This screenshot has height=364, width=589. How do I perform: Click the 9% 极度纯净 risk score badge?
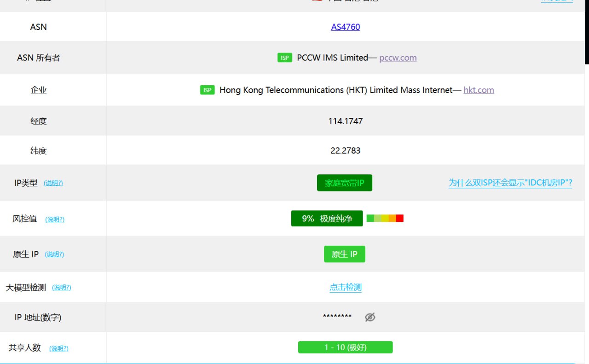click(327, 219)
